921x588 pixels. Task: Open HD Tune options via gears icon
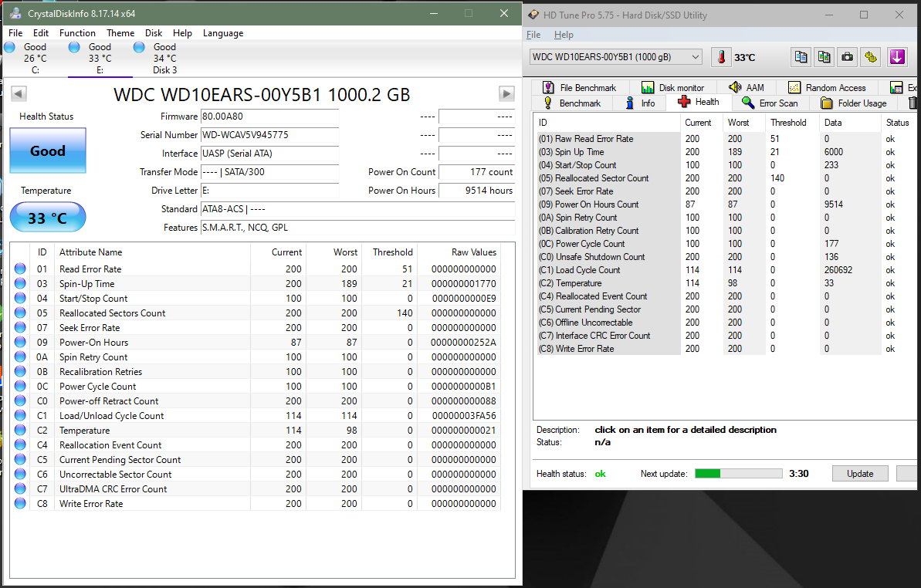point(871,57)
